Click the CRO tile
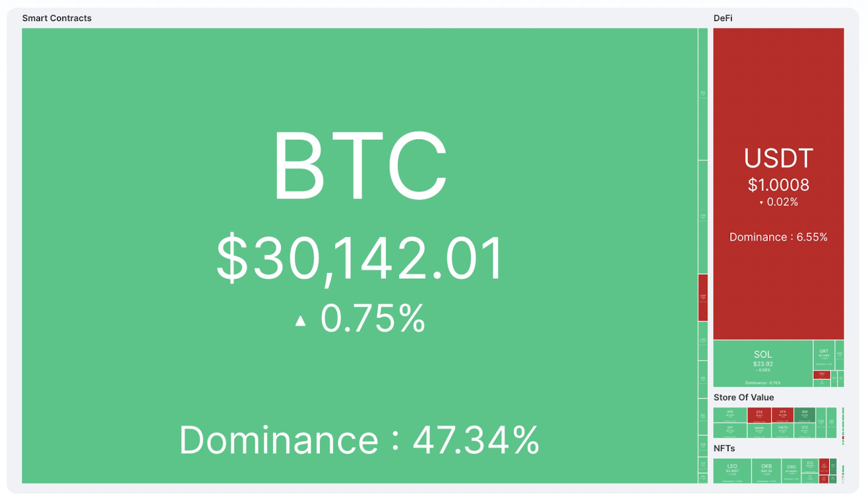868x503 pixels. tap(792, 471)
